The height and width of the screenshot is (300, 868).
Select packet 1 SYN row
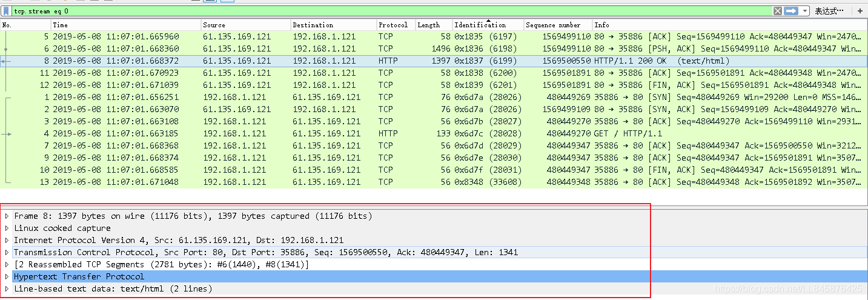pos(434,98)
